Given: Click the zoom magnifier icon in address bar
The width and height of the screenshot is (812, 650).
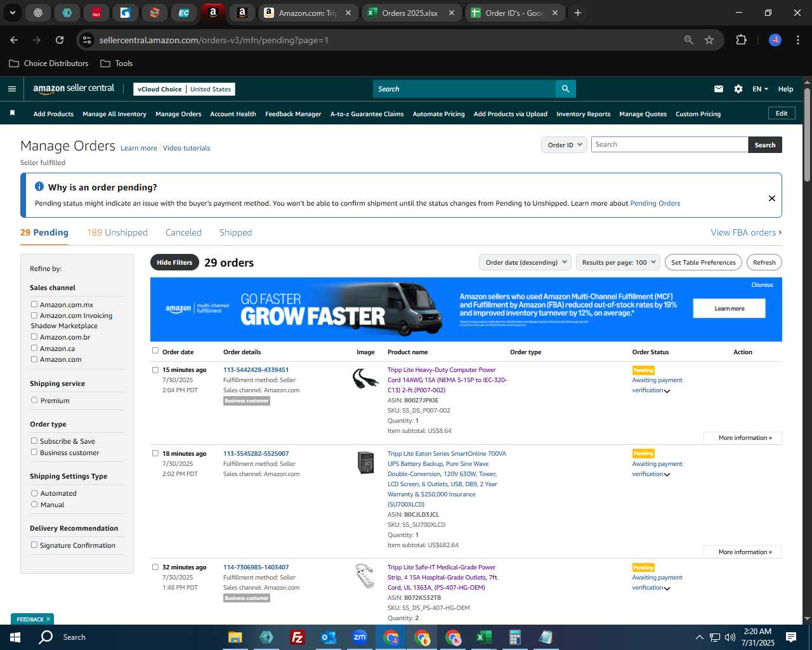Looking at the screenshot, I should click(689, 40).
